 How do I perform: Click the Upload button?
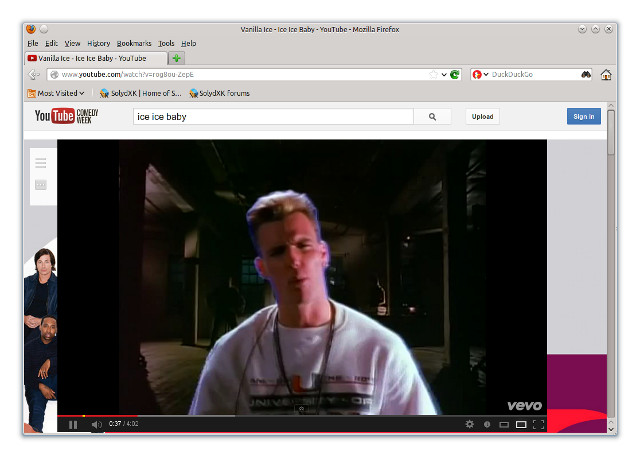482,117
